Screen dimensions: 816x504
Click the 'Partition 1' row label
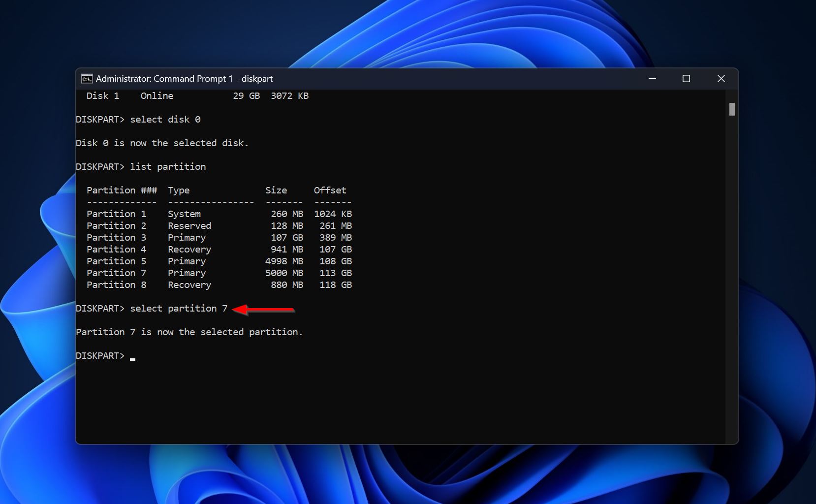(x=116, y=214)
